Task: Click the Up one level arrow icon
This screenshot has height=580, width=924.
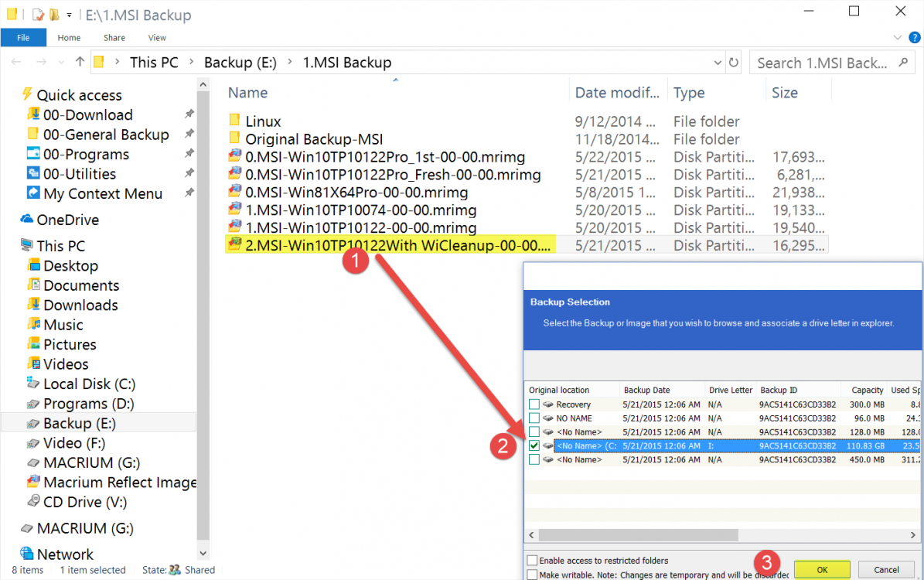Action: click(x=80, y=61)
